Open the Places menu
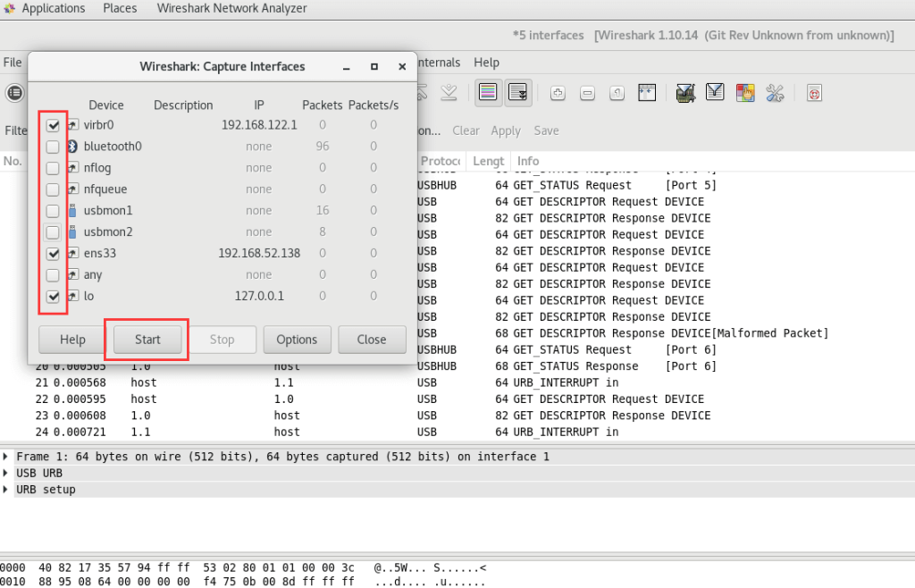Image resolution: width=915 pixels, height=588 pixels. [120, 8]
